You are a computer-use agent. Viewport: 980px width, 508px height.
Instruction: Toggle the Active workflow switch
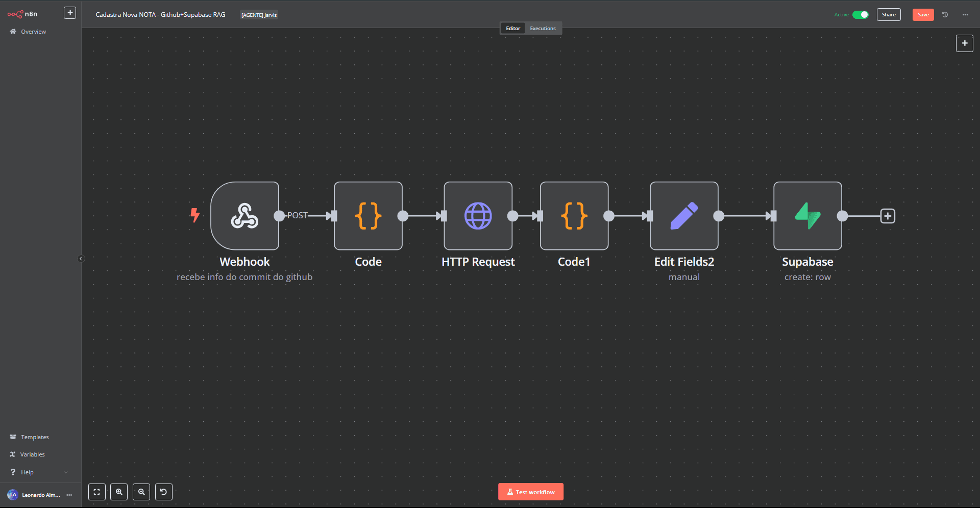coord(860,15)
